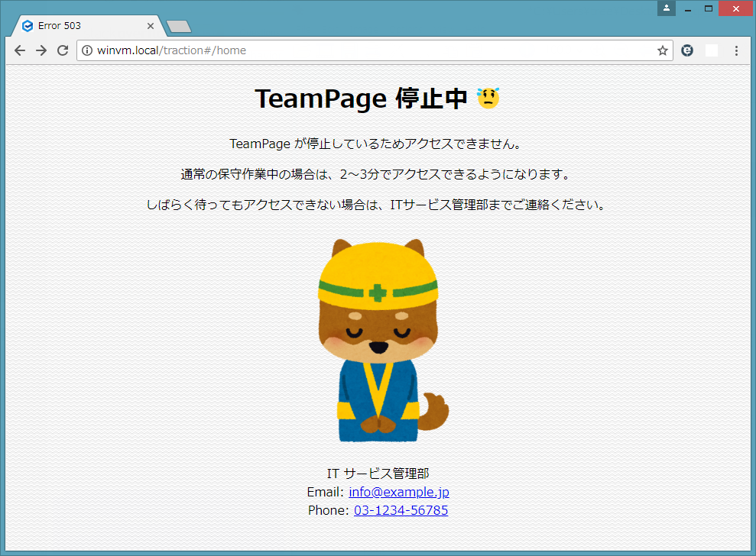The width and height of the screenshot is (756, 556).
Task: Open the user profile icon in title bar
Action: tap(666, 8)
